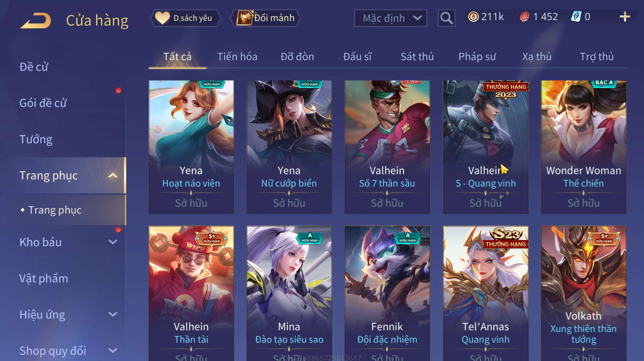The image size is (644, 361).
Task: Expand the Hiệu ứng sidebar section
Action: [x=113, y=314]
